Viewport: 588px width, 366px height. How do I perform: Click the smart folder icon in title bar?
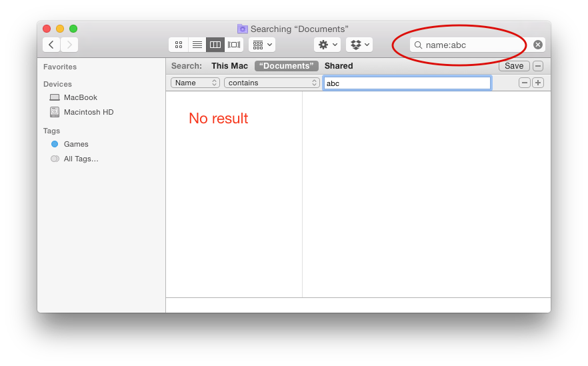[x=243, y=29]
